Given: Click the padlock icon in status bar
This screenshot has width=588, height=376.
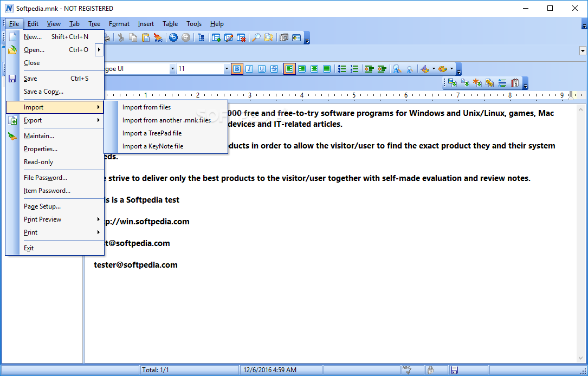Looking at the screenshot, I should coord(430,370).
